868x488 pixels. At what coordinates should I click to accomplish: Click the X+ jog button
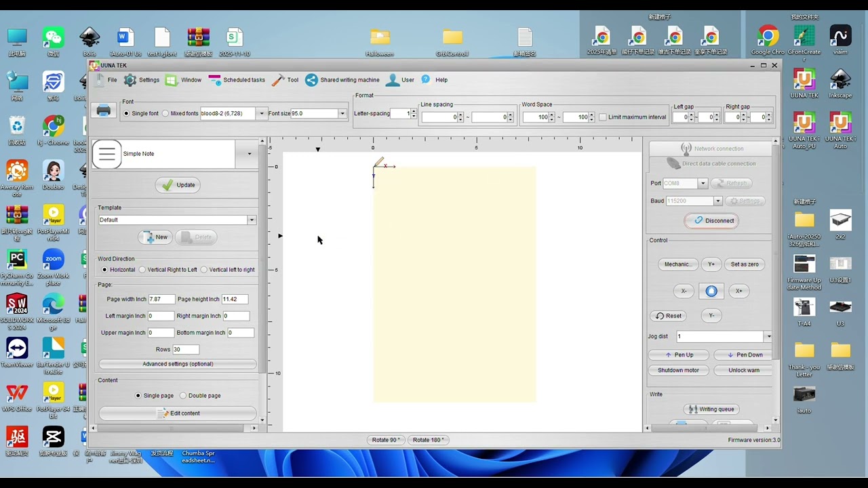[739, 291]
